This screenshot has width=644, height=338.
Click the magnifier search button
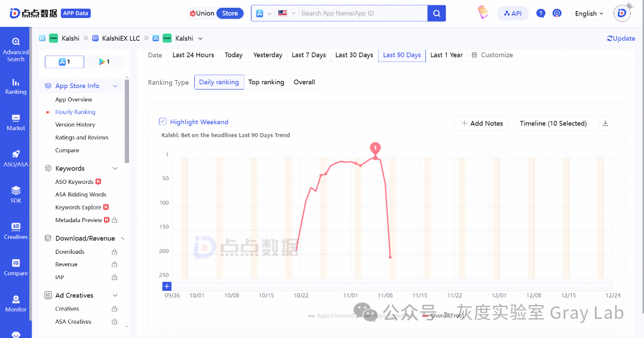pos(437,13)
